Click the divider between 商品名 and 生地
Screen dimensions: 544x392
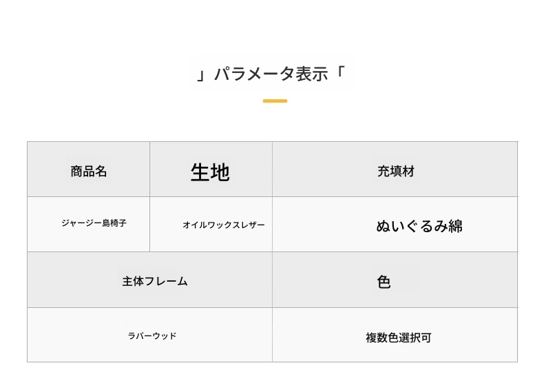(149, 169)
